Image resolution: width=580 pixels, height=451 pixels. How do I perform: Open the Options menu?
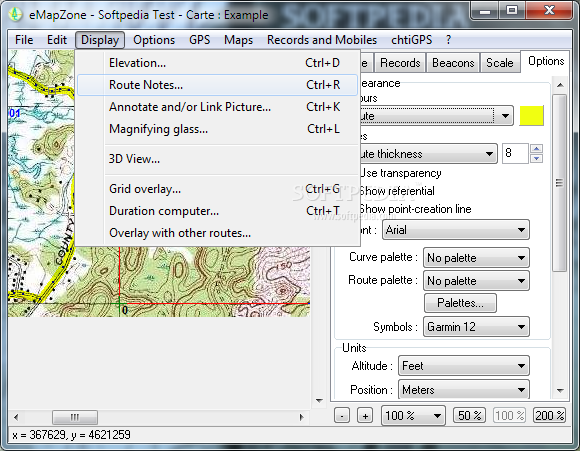(154, 40)
